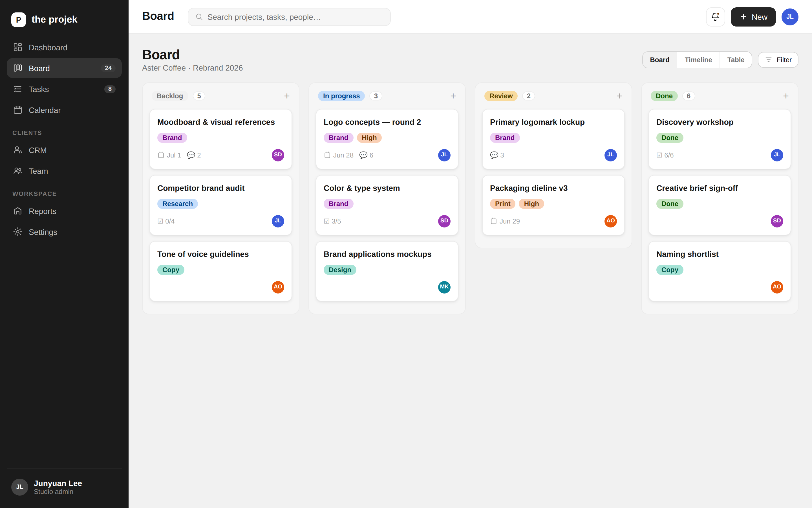Click the Copy tag on Naming shortlist
The height and width of the screenshot is (508, 812).
[x=670, y=270]
